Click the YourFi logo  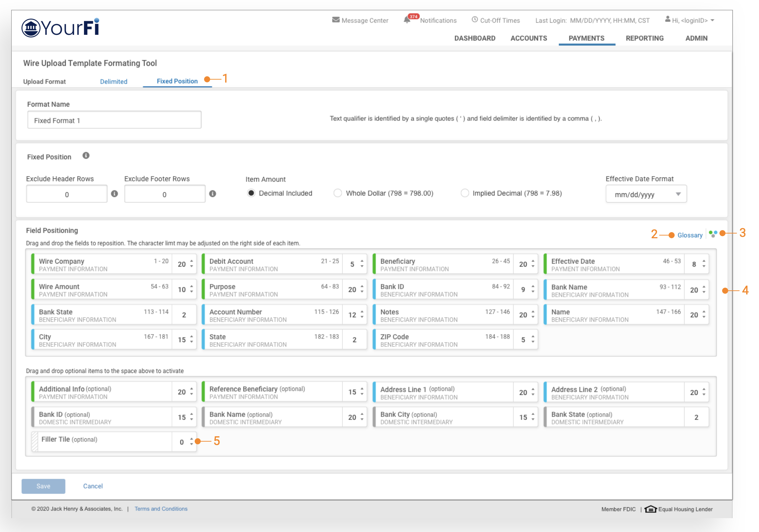[61, 28]
